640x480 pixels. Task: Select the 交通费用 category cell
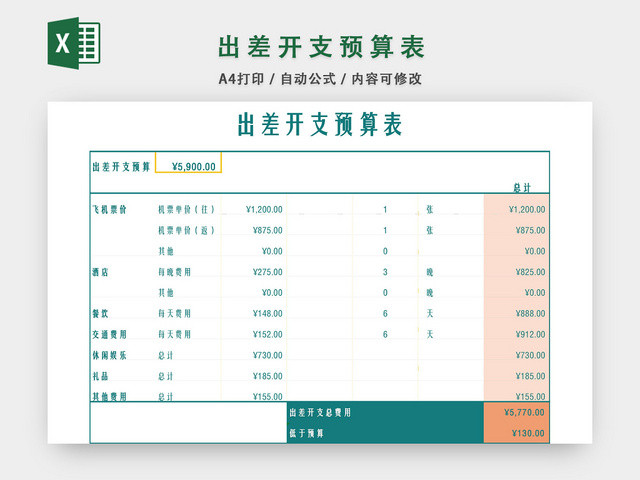click(109, 335)
